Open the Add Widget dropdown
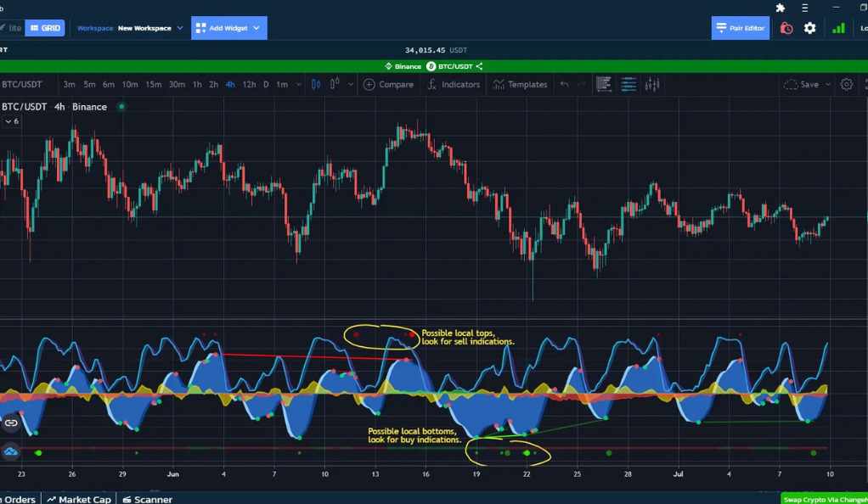 click(x=228, y=28)
